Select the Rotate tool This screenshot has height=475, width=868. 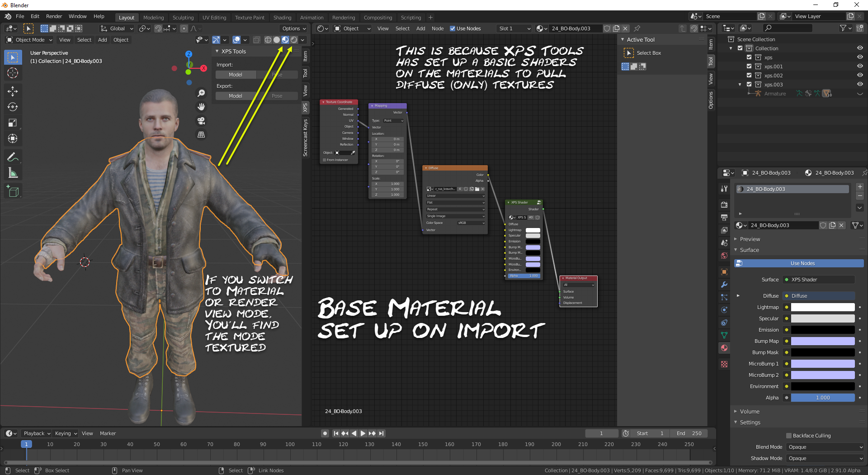(13, 107)
